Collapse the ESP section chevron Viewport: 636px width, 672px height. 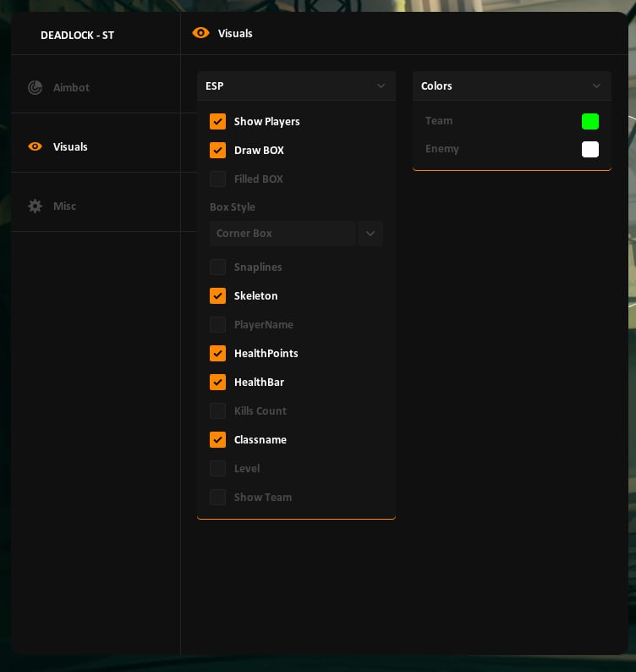(x=381, y=85)
